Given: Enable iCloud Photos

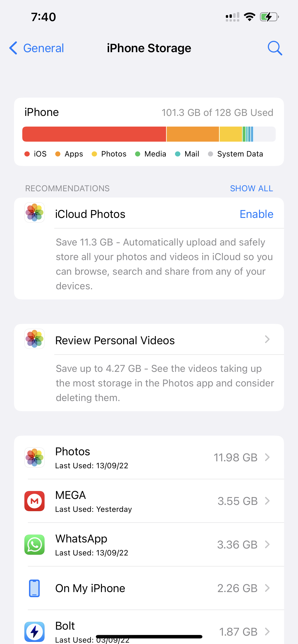Looking at the screenshot, I should click(x=256, y=214).
